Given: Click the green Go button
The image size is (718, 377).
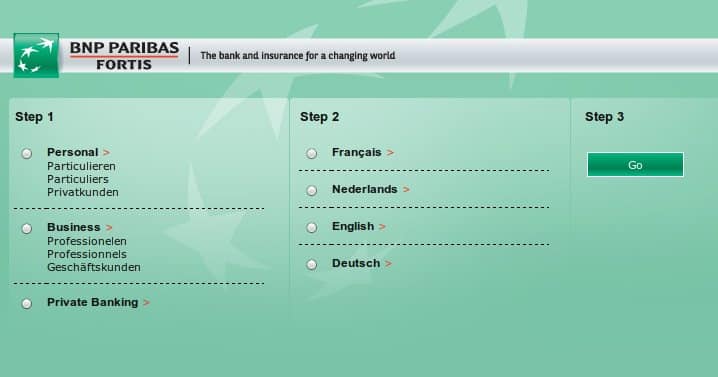Looking at the screenshot, I should [x=635, y=164].
